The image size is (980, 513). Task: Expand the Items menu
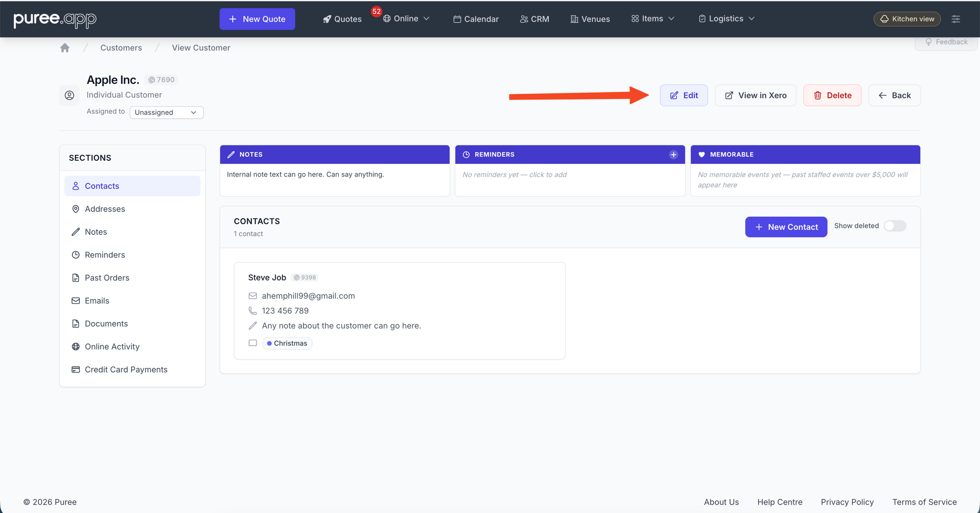tap(653, 19)
